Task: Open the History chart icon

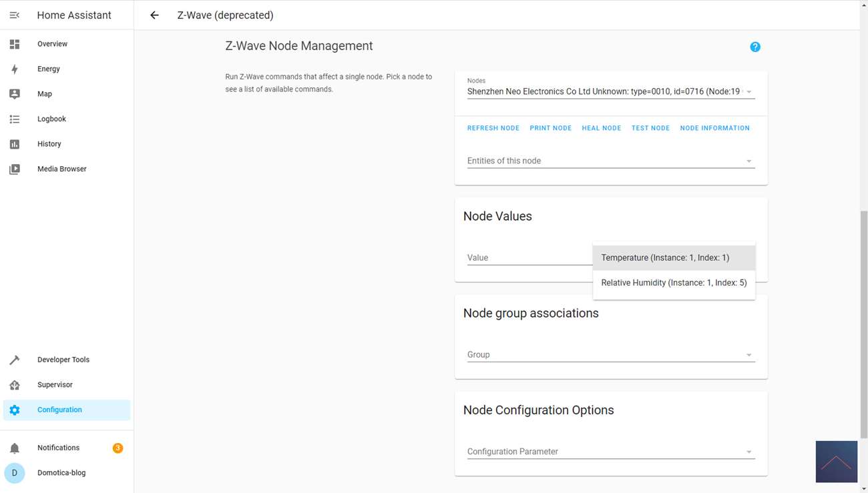Action: 15,144
